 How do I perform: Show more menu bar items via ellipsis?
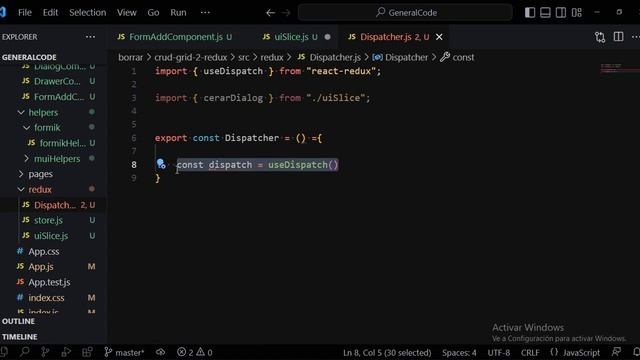coord(205,13)
